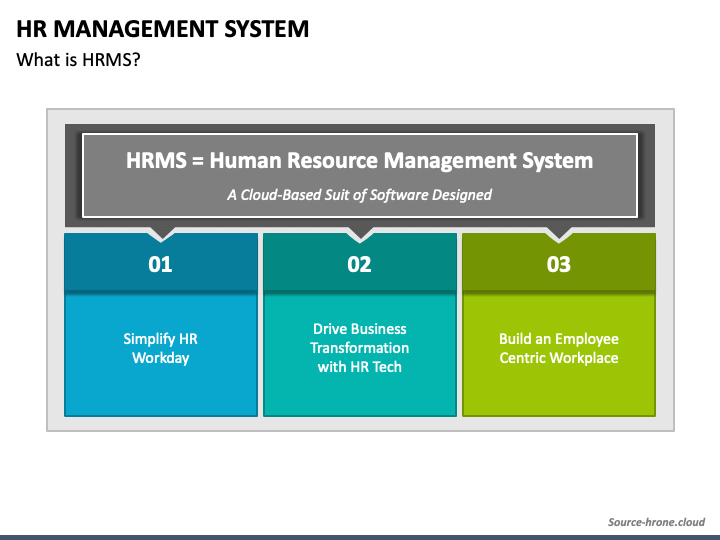Click 'Build an Employee Centric Workplace' text
Screen dimensions: 720x540
tap(559, 348)
